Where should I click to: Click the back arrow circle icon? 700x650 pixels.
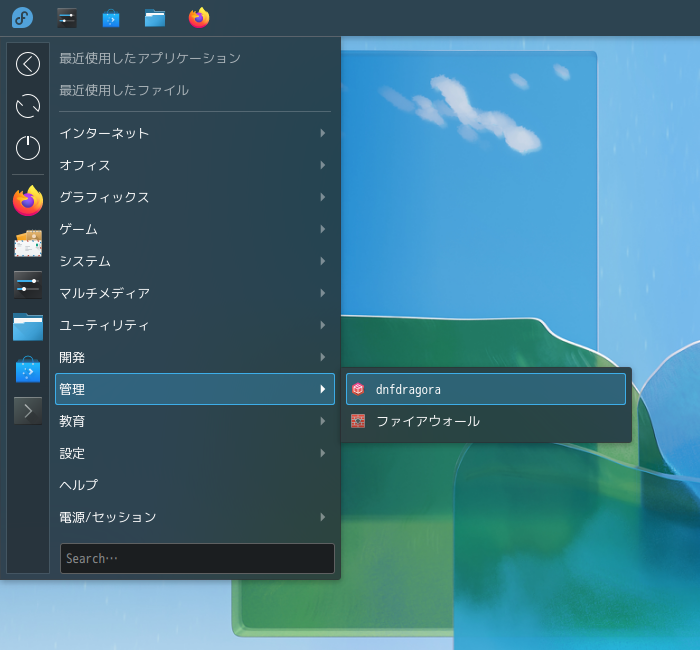[x=28, y=64]
